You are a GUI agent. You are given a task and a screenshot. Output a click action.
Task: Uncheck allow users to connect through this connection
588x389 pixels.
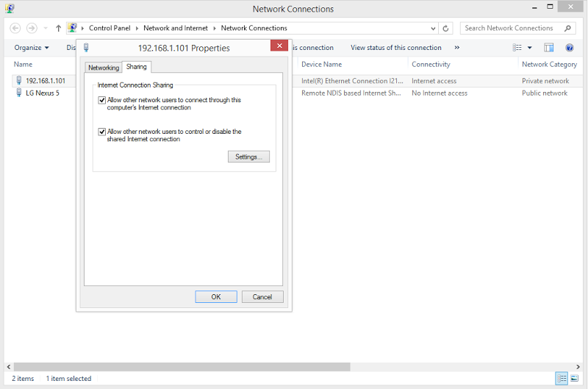click(x=102, y=100)
